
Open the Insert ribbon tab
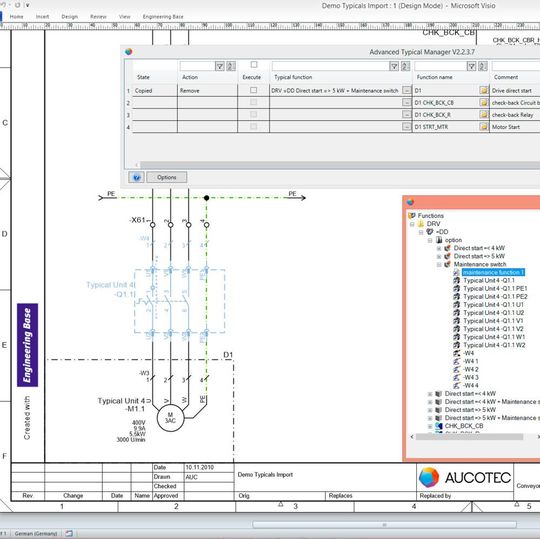(x=42, y=17)
